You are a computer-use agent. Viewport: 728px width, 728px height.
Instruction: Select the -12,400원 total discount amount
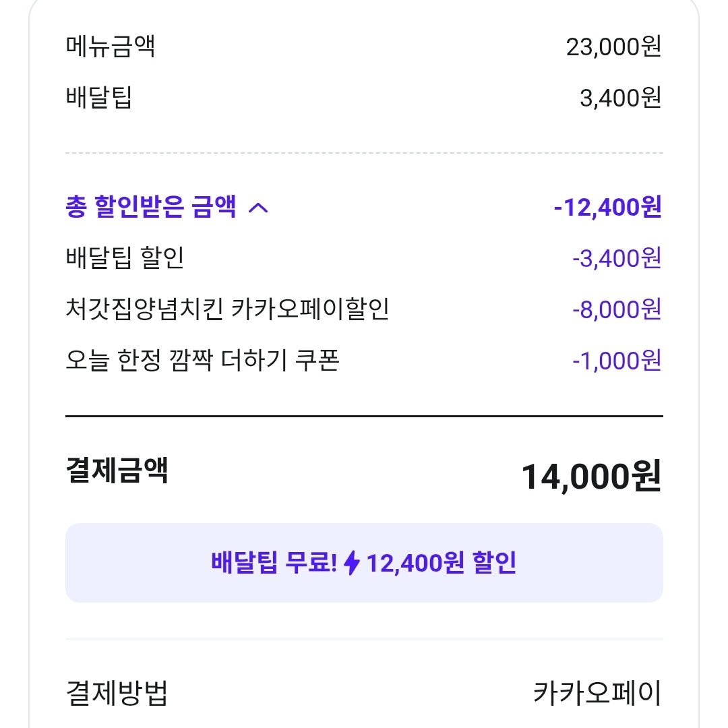click(607, 208)
